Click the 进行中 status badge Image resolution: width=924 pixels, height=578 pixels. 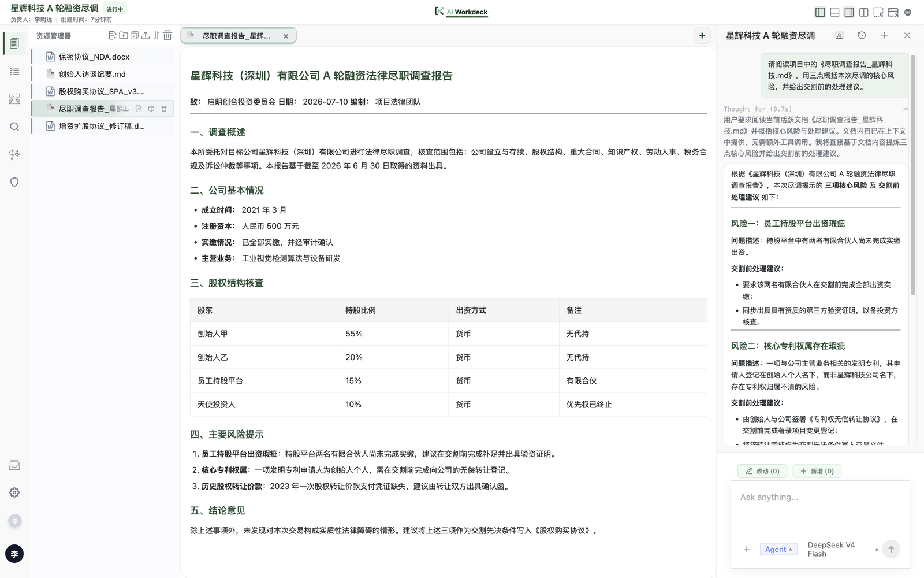(x=115, y=9)
